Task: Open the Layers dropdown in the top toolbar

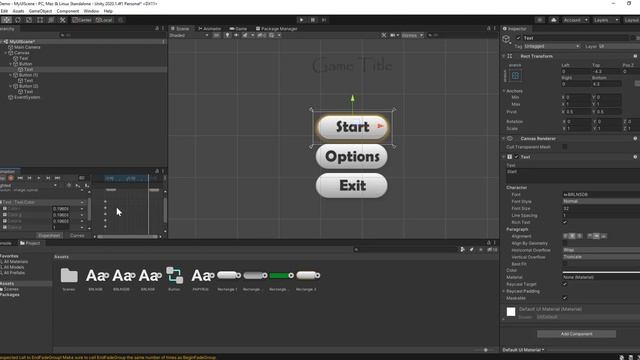Action: click(606, 20)
